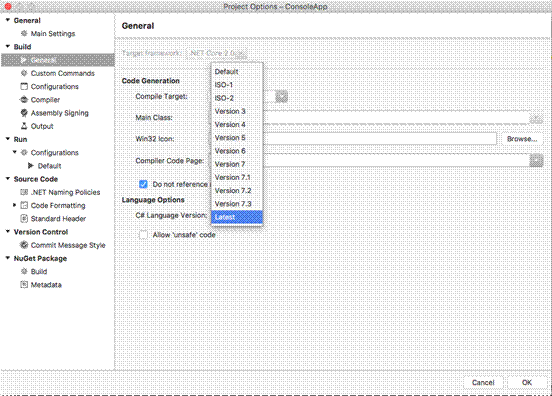Choose Default language version option

pos(237,71)
